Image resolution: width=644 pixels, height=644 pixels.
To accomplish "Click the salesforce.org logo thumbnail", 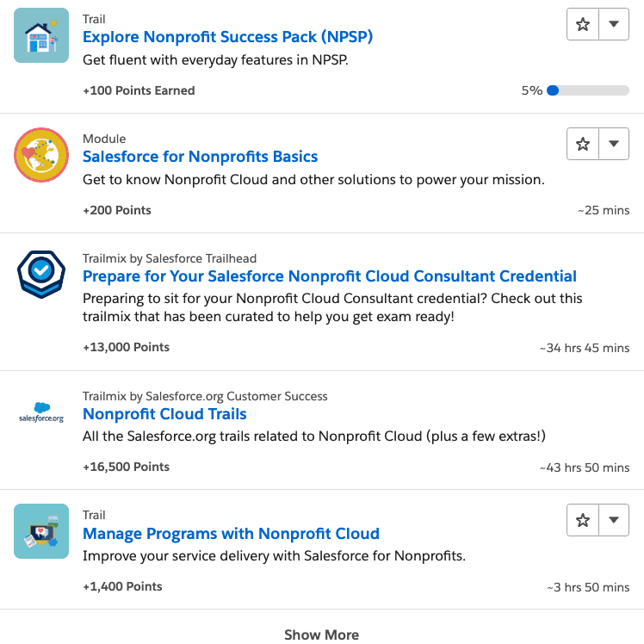I will point(41,412).
